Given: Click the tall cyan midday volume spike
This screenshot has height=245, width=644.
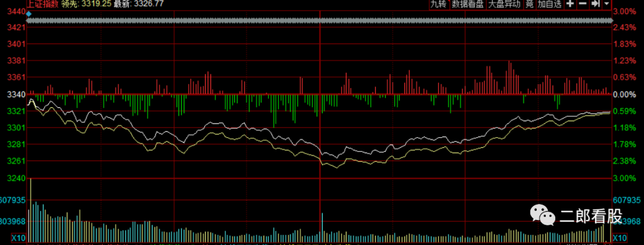Looking at the screenshot, I should (x=323, y=227).
